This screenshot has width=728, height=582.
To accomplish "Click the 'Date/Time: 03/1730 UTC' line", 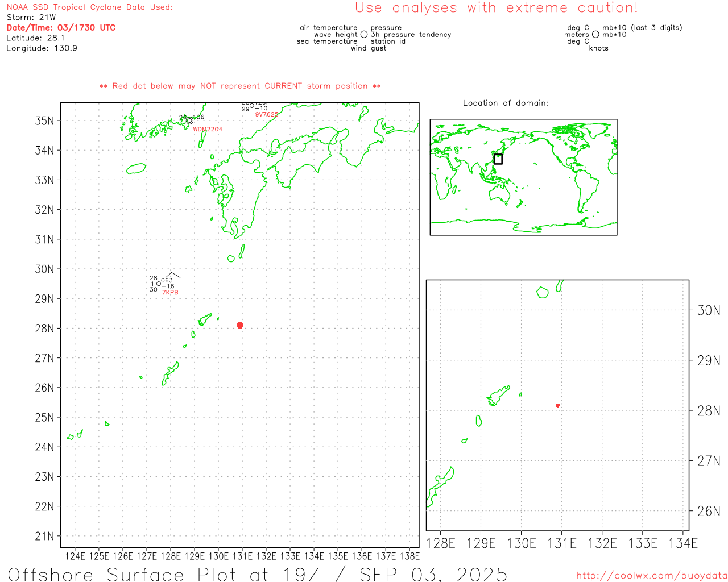I will pyautogui.click(x=61, y=27).
